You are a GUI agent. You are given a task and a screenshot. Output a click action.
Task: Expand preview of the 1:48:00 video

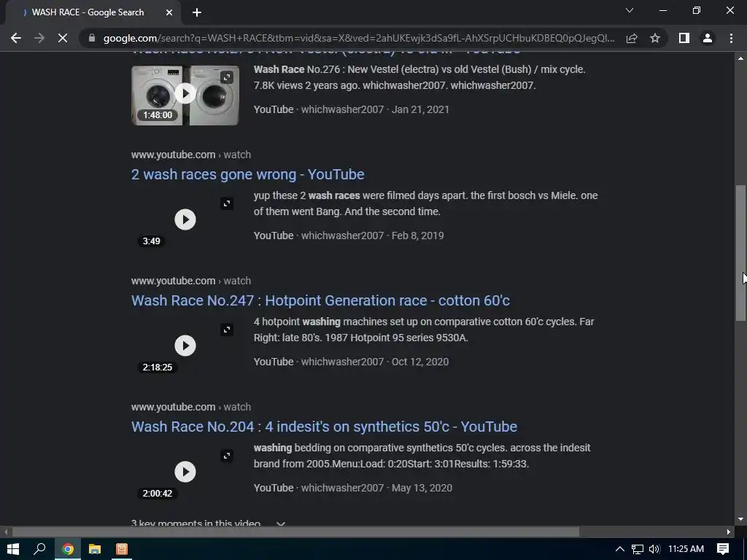pos(227,77)
